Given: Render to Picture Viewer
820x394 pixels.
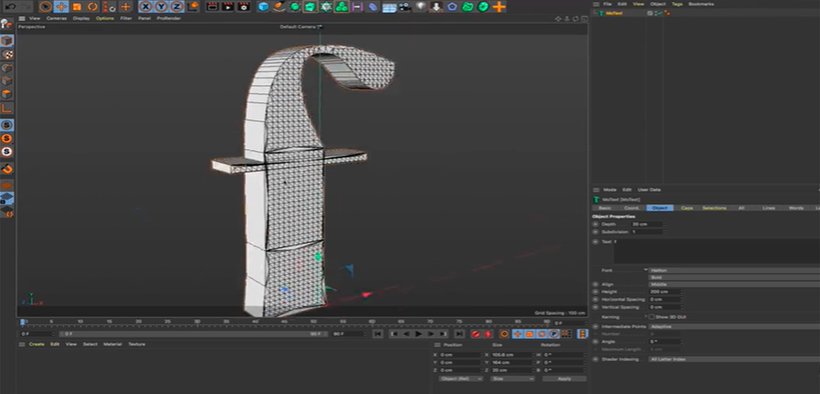Looking at the screenshot, I should 227,7.
